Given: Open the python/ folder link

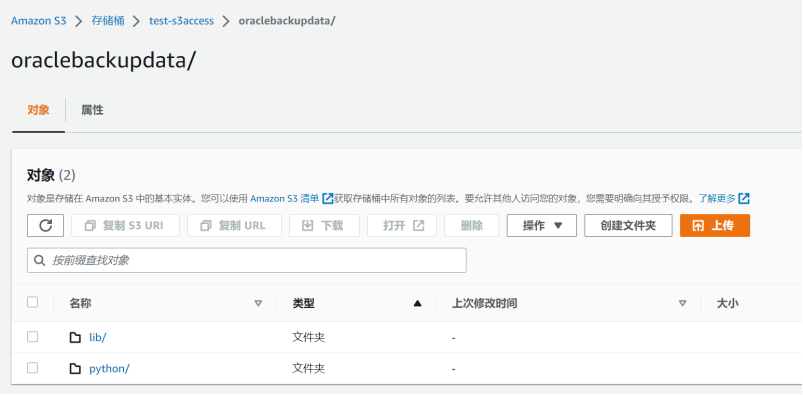Looking at the screenshot, I should click(x=109, y=368).
